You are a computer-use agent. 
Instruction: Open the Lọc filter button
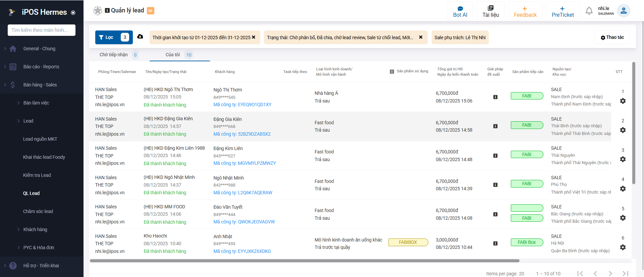coord(114,37)
